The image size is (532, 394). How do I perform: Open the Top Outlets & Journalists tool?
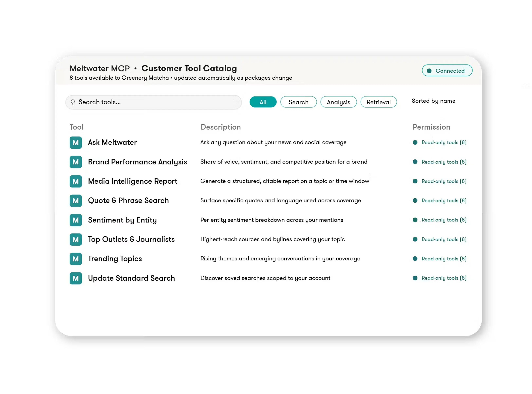131,240
